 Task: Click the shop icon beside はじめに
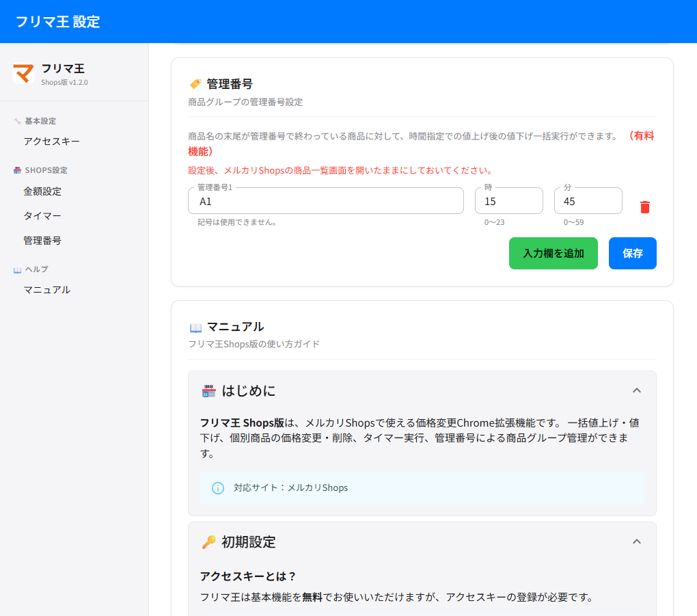pyautogui.click(x=208, y=391)
